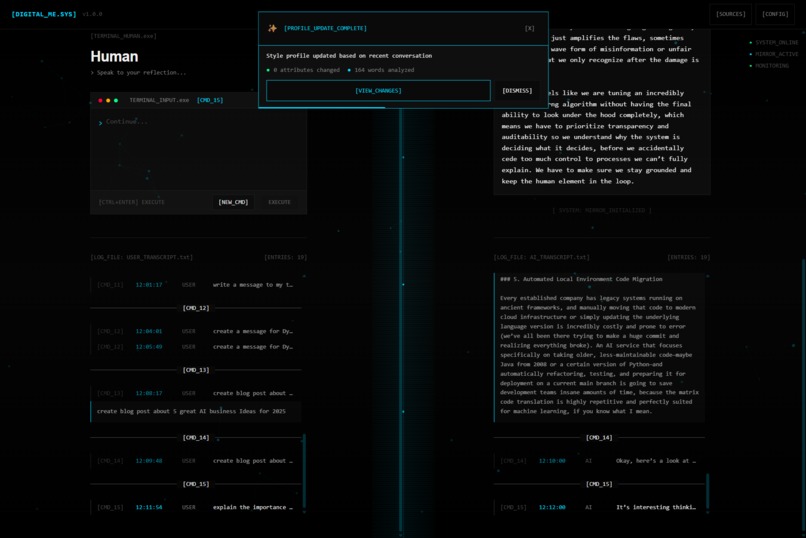Click the [CMD_15] divider in the user transcript
The image size is (806, 538).
(196, 484)
